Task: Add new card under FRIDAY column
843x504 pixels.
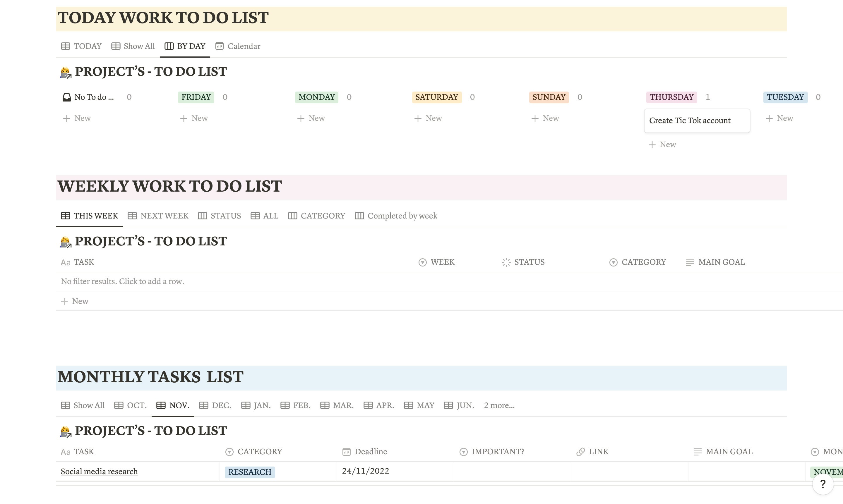Action: 194,118
